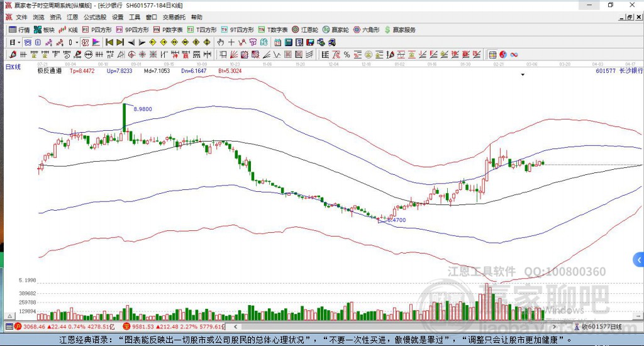644x346 pixels.
Task: Click horizontal scrollbar left arrow
Action: click(236, 326)
